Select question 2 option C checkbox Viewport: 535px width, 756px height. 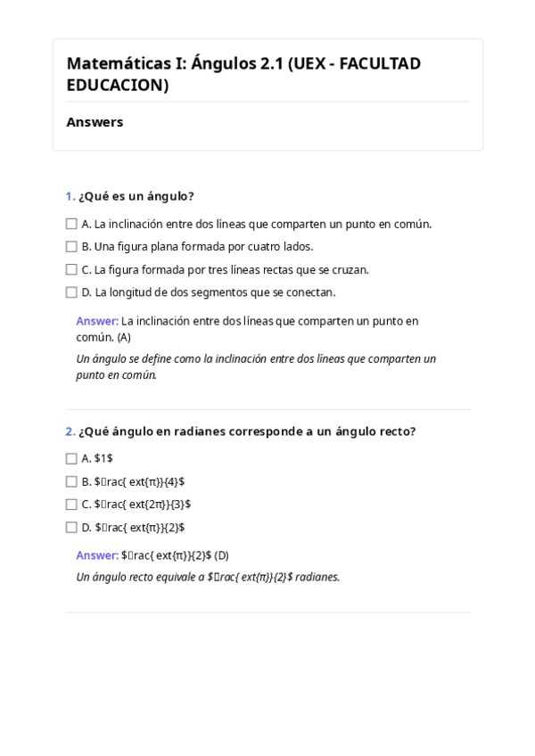click(x=71, y=505)
